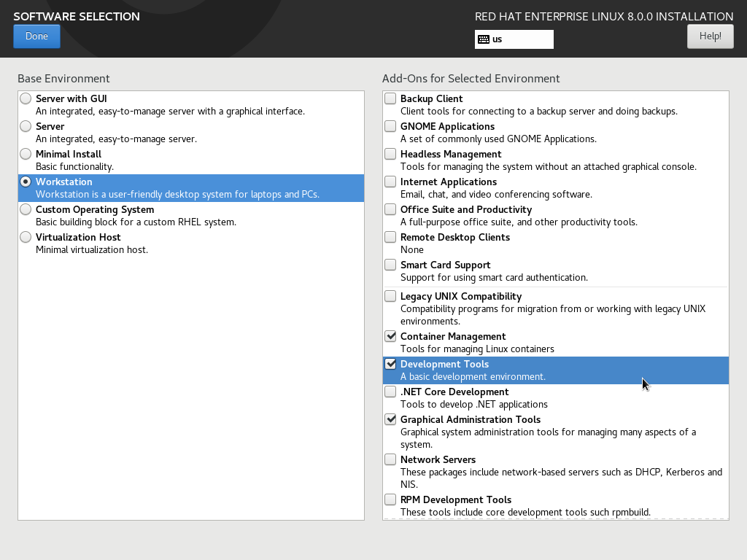
Task: Enable the Backup Client add-on
Action: click(390, 98)
